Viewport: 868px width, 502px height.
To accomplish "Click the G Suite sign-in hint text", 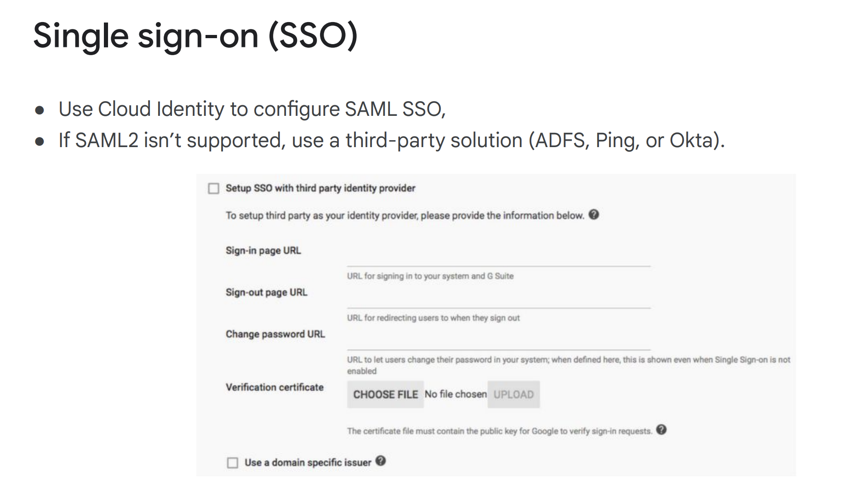I will 430,276.
